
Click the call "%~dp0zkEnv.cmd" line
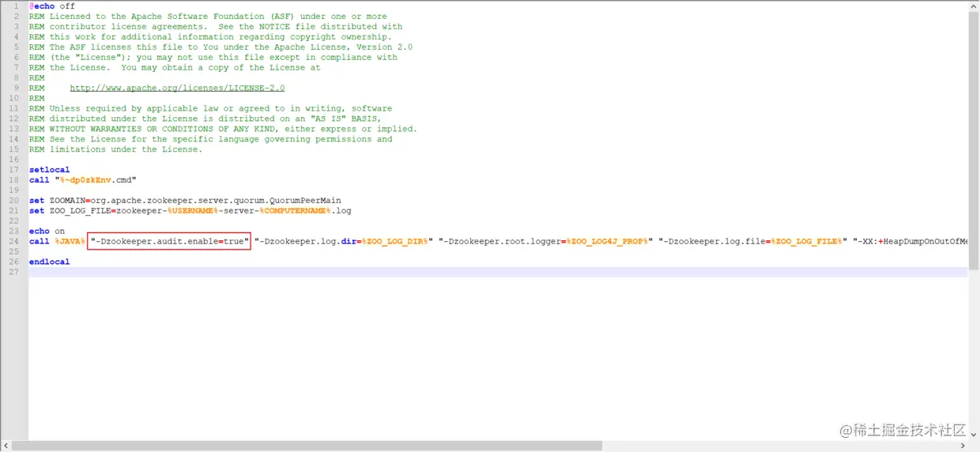83,180
